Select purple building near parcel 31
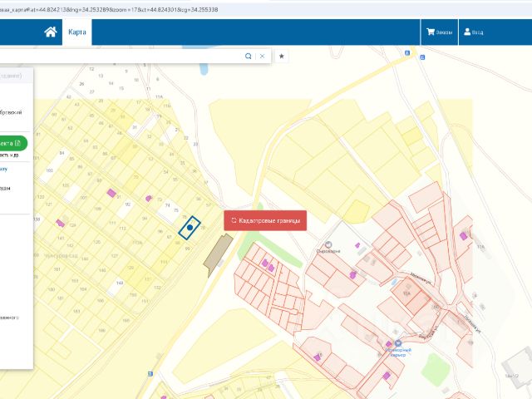532x399 pixels. click(x=111, y=193)
